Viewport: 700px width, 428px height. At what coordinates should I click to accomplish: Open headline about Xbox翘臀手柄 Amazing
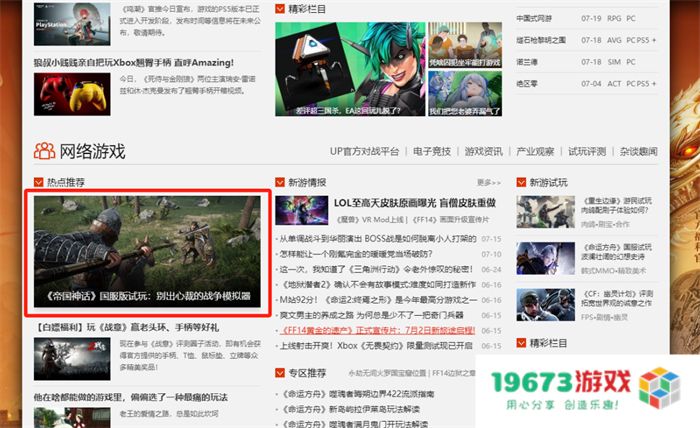[x=134, y=63]
